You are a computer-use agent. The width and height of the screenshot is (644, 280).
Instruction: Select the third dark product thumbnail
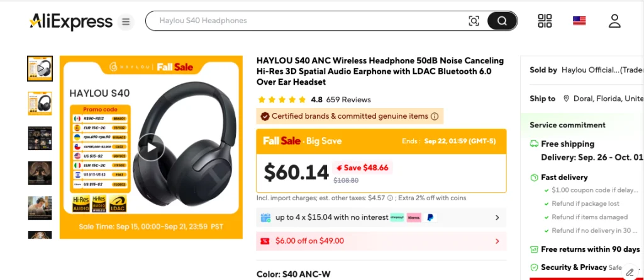click(40, 138)
